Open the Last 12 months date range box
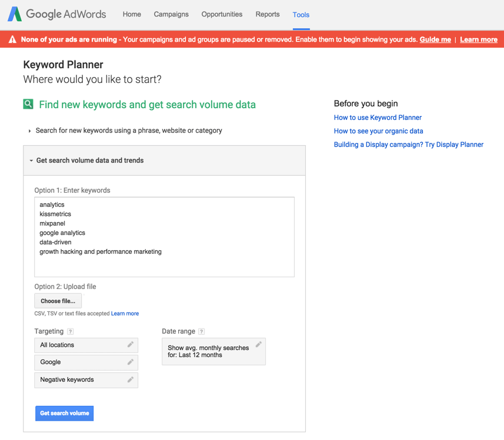 tap(213, 351)
